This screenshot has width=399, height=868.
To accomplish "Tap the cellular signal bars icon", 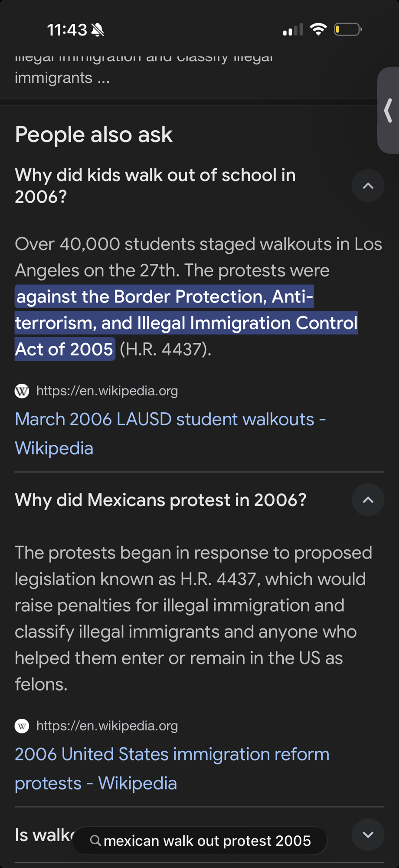I will pos(293,30).
